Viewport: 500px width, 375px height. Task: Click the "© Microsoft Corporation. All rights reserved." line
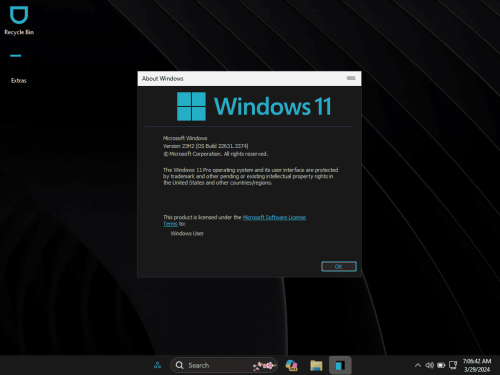pyautogui.click(x=215, y=154)
